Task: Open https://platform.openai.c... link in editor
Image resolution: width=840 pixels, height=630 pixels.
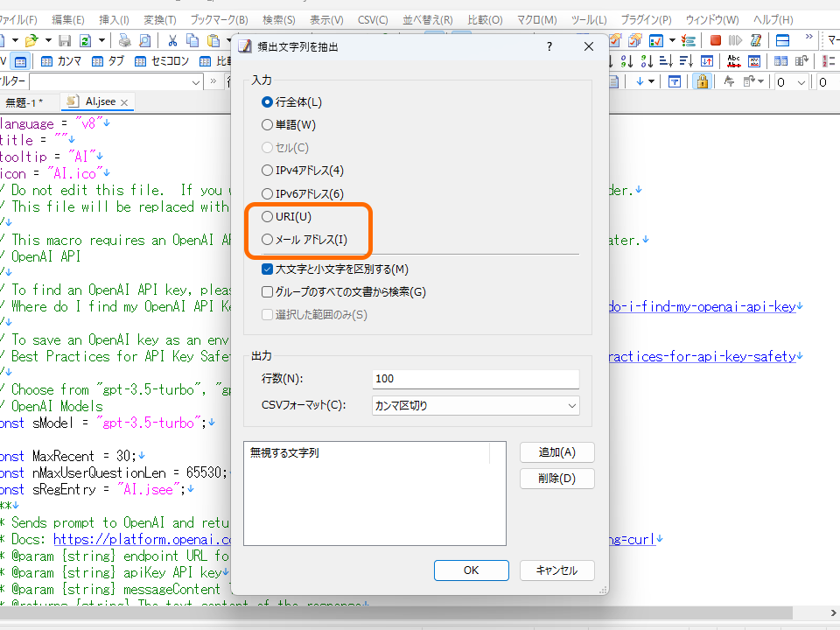Action: pyautogui.click(x=142, y=539)
